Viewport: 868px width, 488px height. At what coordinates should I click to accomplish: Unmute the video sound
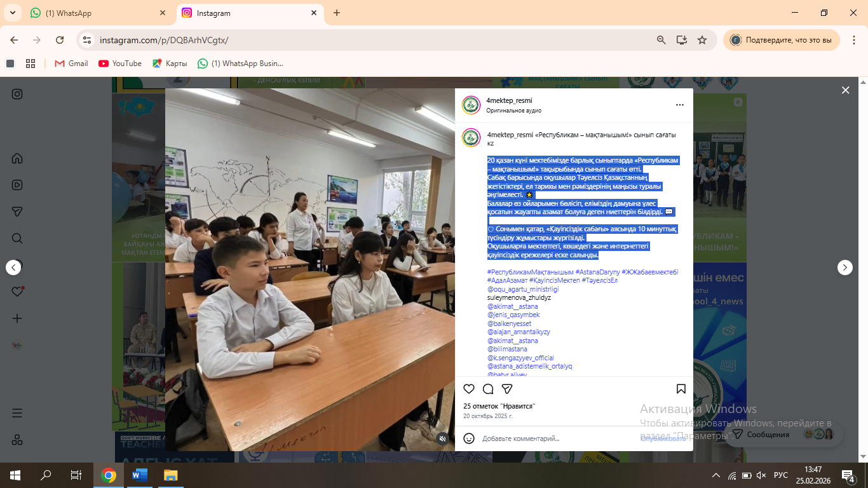click(443, 438)
